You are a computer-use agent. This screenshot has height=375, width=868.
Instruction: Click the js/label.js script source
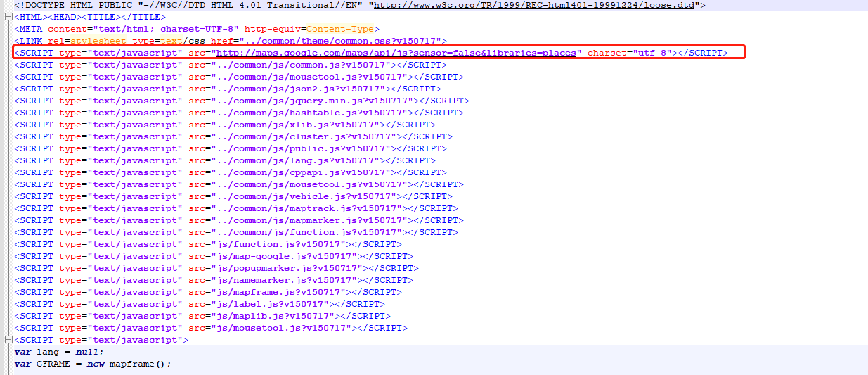[270, 305]
